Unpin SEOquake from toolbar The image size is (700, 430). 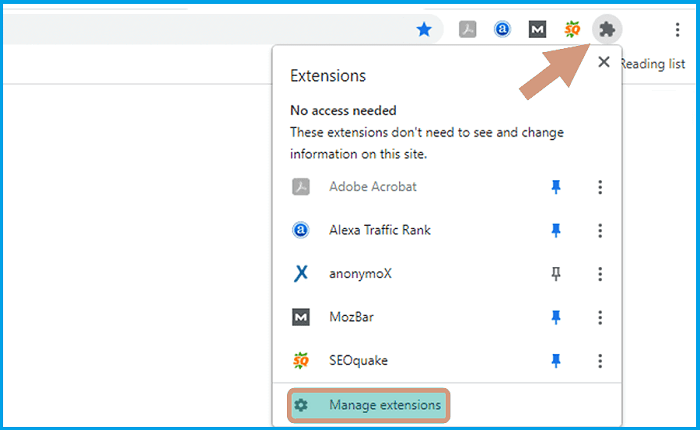[556, 360]
